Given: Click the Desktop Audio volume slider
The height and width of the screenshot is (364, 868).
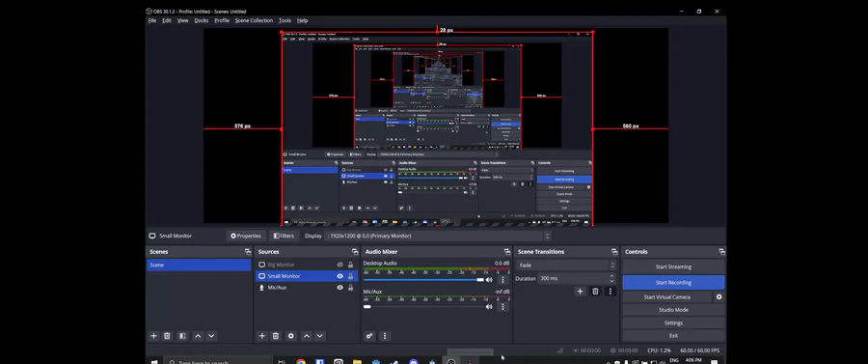Looking at the screenshot, I should pos(423,280).
